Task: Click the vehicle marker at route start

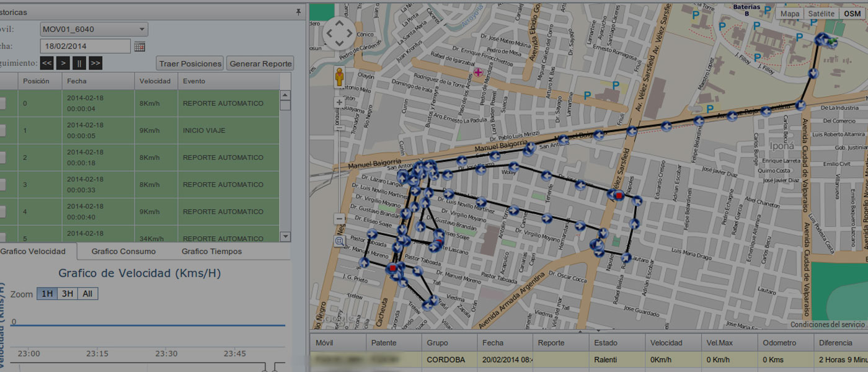Action: pos(831,42)
